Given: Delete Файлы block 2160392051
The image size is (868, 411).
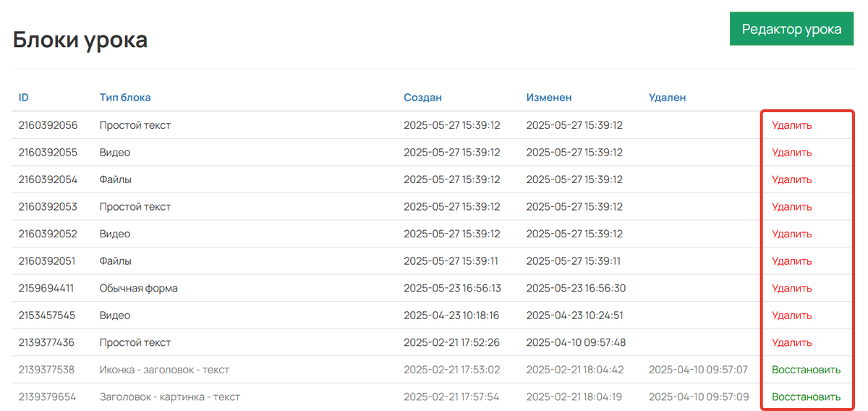Looking at the screenshot, I should [791, 261].
